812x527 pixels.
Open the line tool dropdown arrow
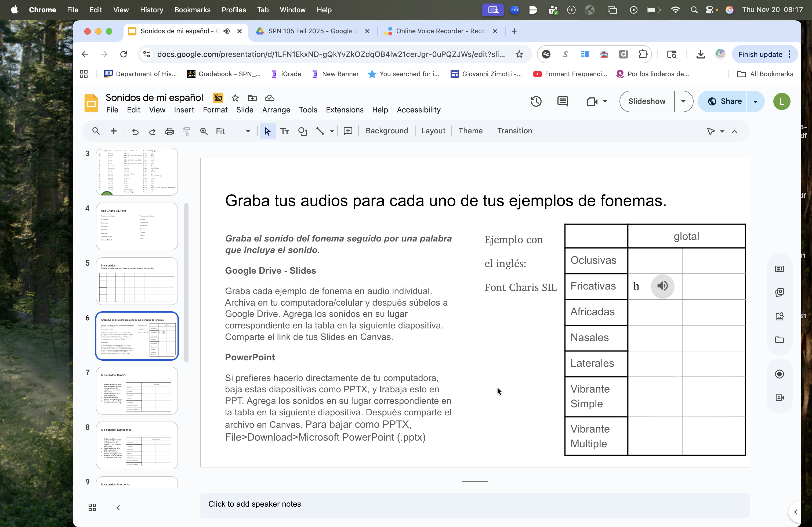point(332,131)
